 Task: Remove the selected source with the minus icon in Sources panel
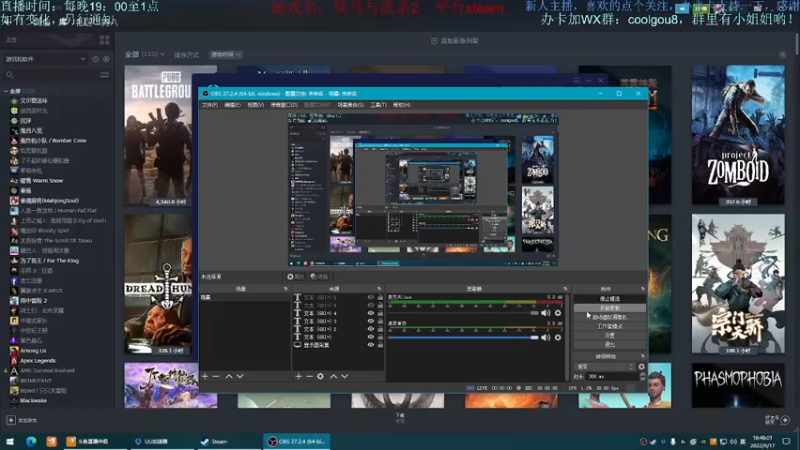[x=309, y=376]
